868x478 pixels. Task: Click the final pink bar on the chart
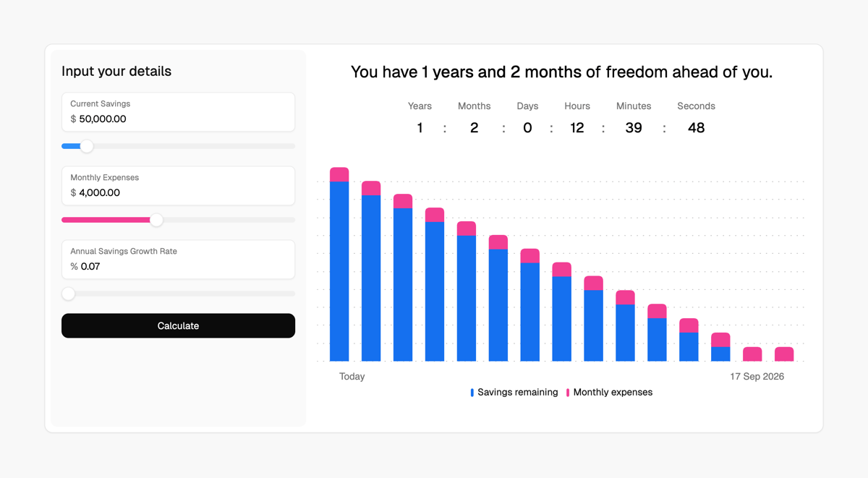[785, 354]
